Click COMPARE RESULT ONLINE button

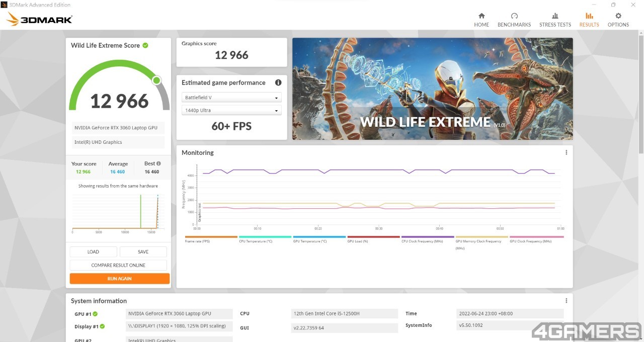pos(118,265)
